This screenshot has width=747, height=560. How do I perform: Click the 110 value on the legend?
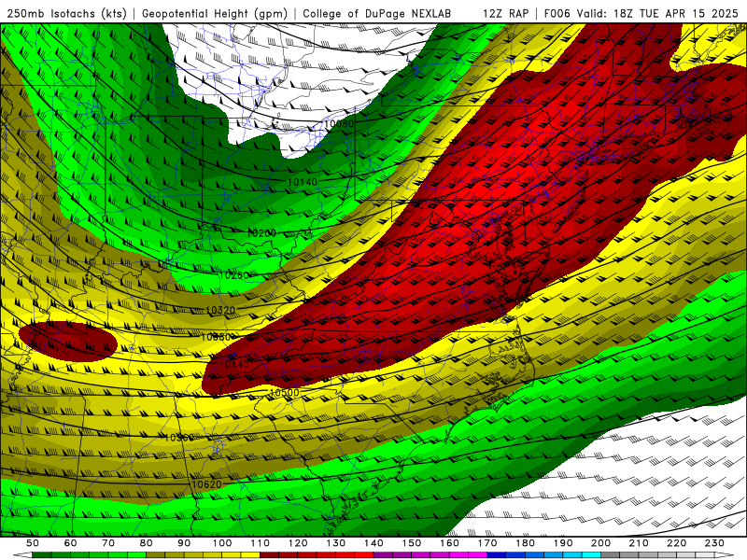click(261, 543)
